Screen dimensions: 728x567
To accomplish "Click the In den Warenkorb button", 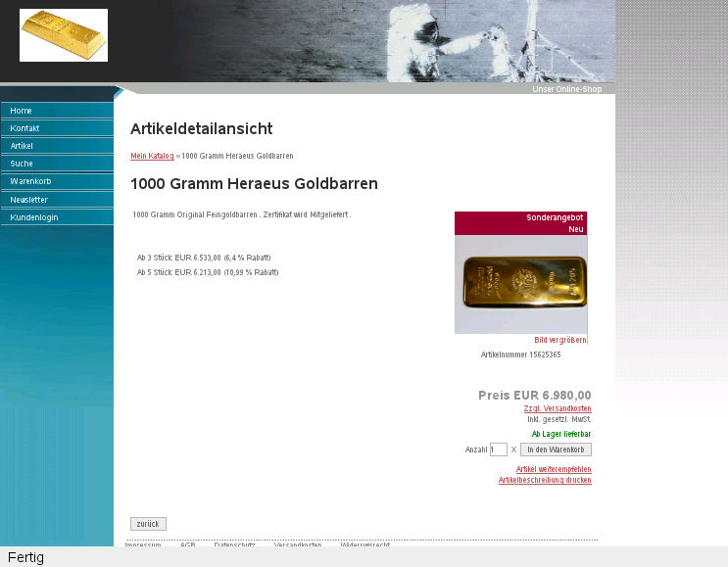I will click(556, 449).
